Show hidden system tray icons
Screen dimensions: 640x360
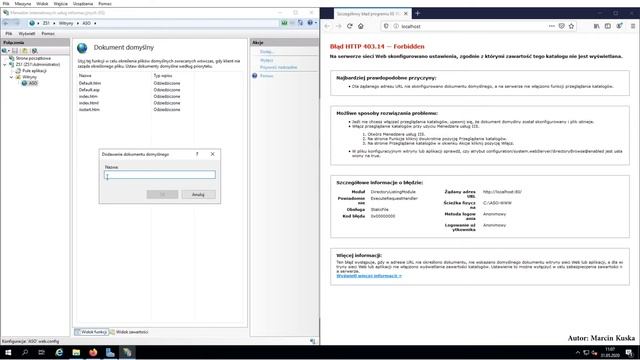coord(578,353)
